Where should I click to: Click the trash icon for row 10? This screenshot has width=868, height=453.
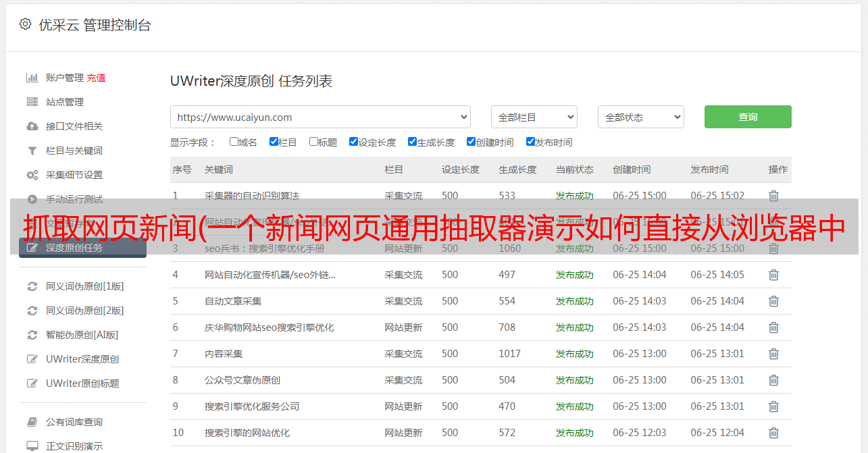(x=773, y=433)
